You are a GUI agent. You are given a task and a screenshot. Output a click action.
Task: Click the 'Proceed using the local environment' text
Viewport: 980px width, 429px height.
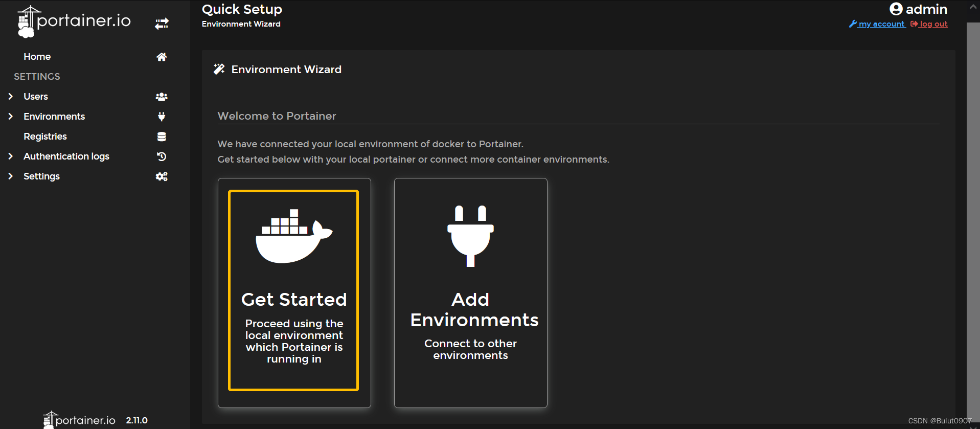294,341
